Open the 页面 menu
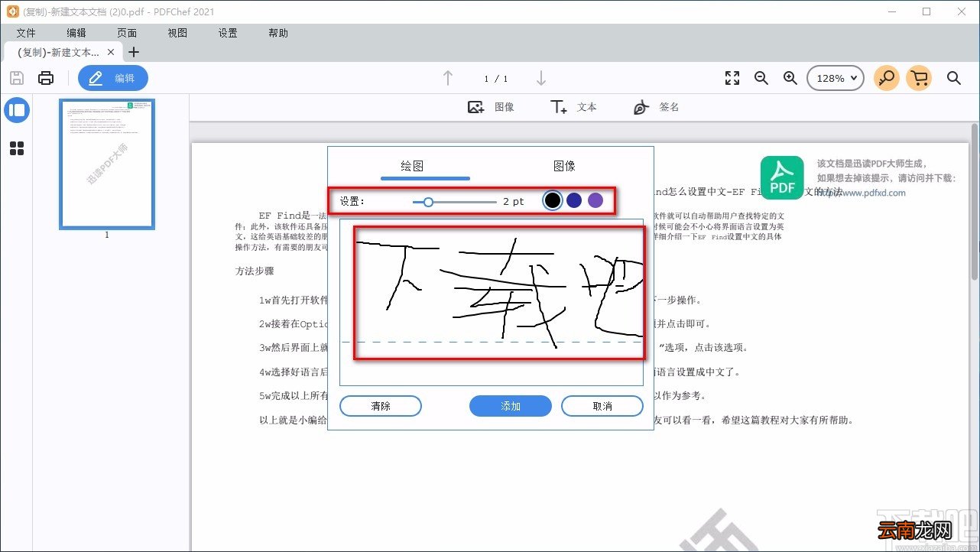The image size is (980, 552). pos(127,33)
